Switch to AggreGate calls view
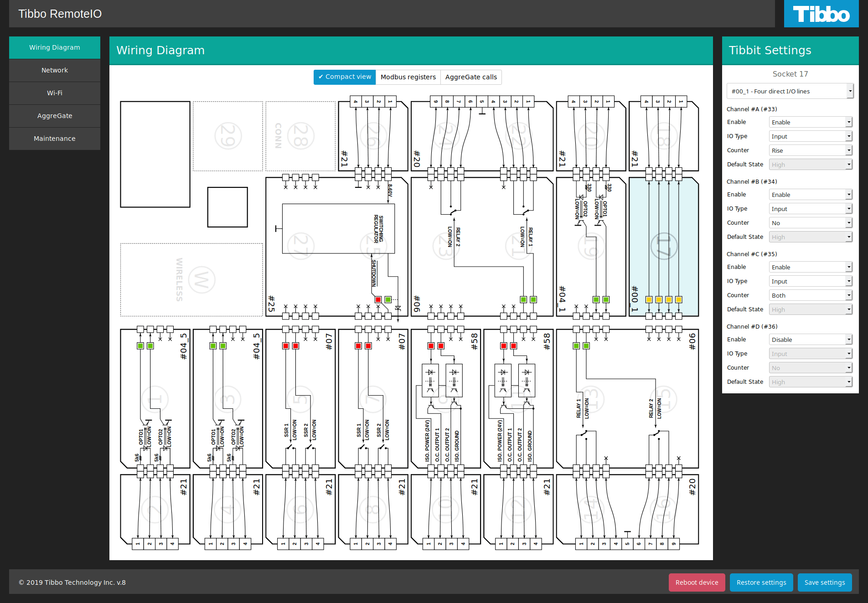The width and height of the screenshot is (868, 603). click(x=471, y=77)
